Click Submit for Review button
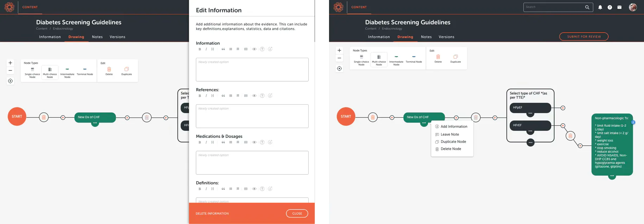644x224 pixels. 584,37
